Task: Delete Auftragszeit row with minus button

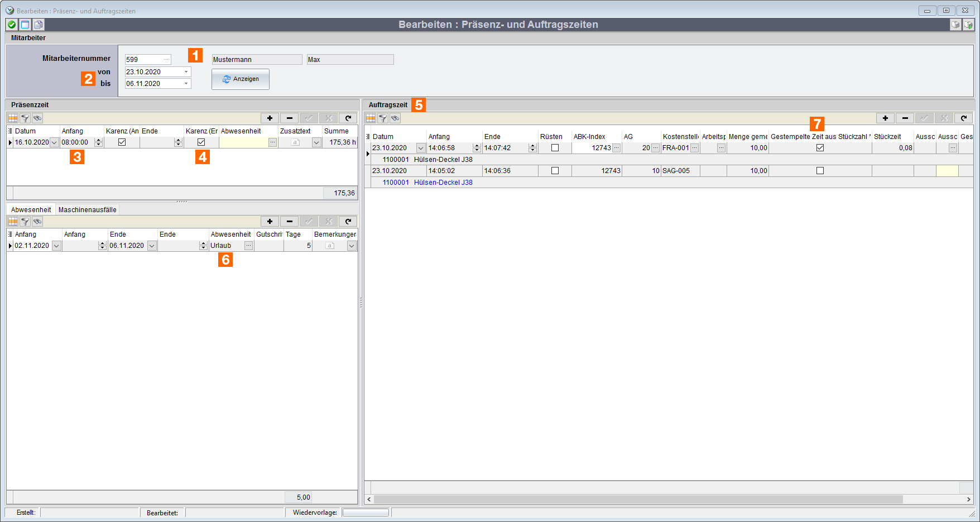Action: (905, 118)
